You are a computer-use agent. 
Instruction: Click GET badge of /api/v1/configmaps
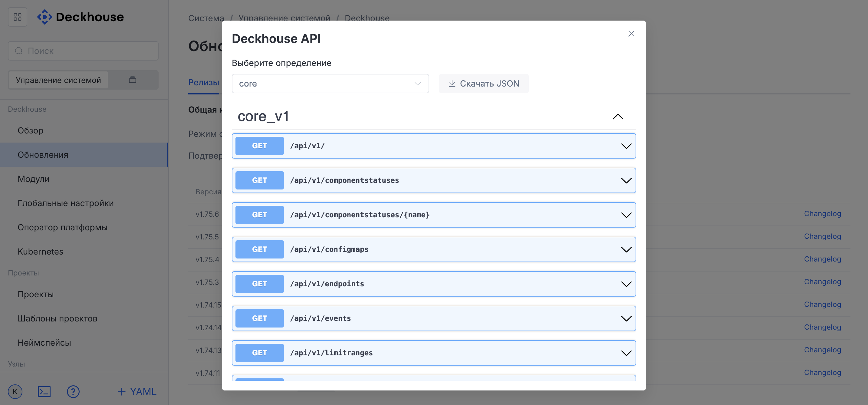[x=259, y=249]
